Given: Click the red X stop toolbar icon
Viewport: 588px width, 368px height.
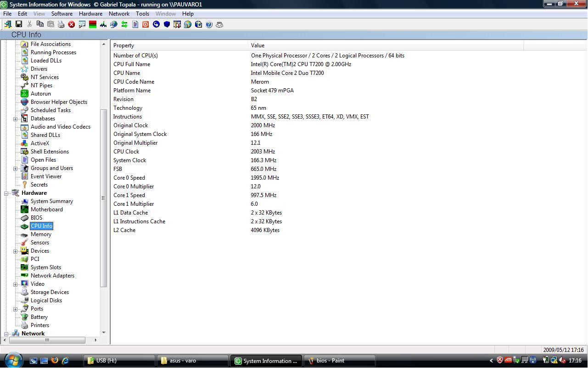Looking at the screenshot, I should pos(72,24).
